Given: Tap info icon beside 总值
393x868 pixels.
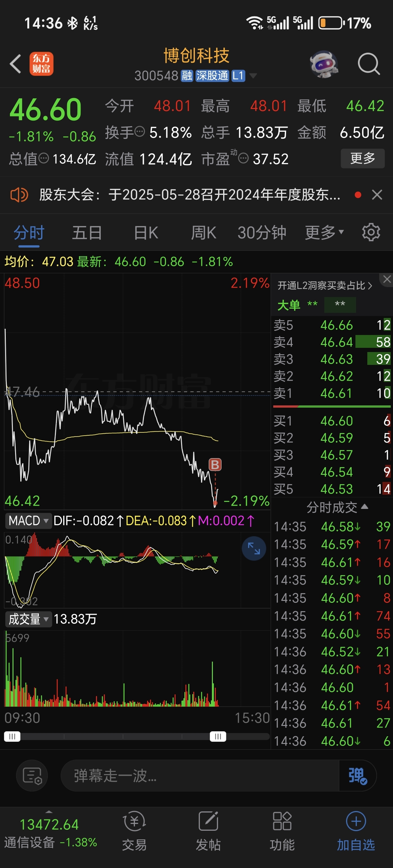Looking at the screenshot, I should pos(44,158).
